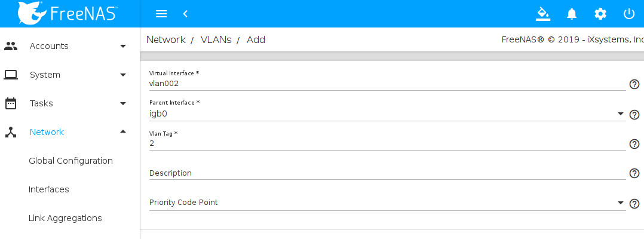Open Global Configuration page
Image resolution: width=644 pixels, height=239 pixels.
70,161
